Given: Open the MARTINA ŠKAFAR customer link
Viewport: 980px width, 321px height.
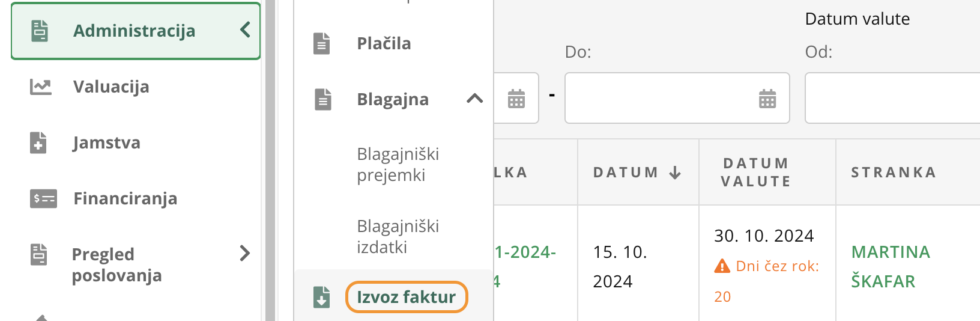Looking at the screenshot, I should click(891, 266).
